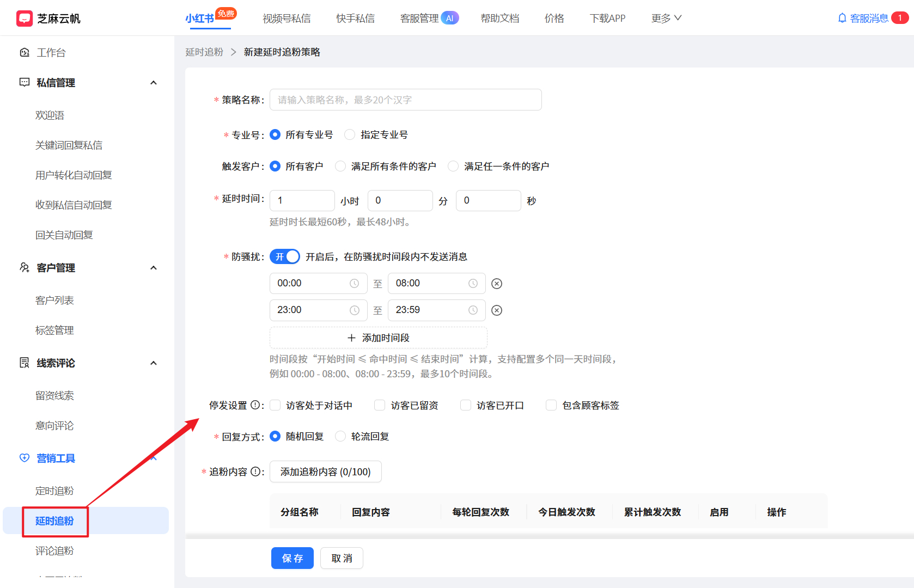The width and height of the screenshot is (914, 588).
Task: Click the 免费 tag on 小红书
Action: [x=226, y=13]
